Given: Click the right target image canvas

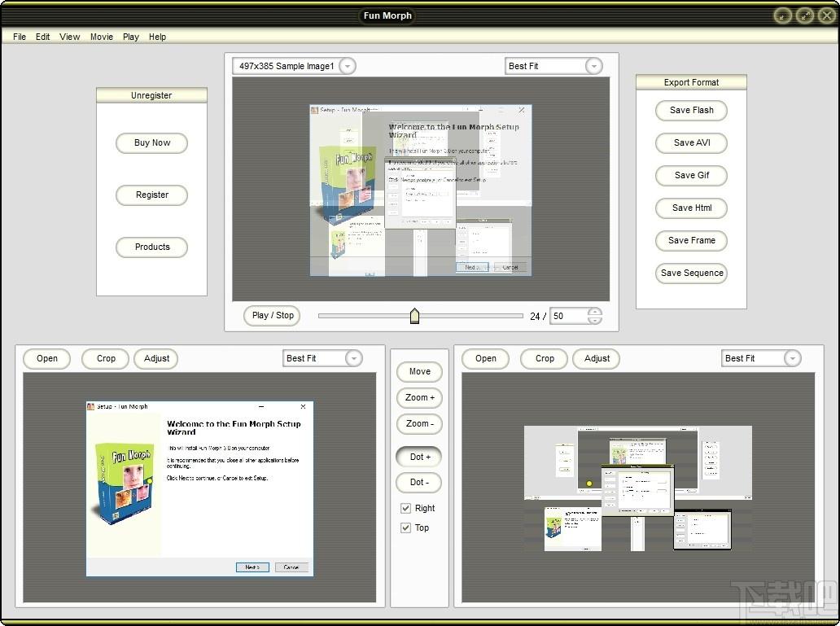Looking at the screenshot, I should [637, 488].
